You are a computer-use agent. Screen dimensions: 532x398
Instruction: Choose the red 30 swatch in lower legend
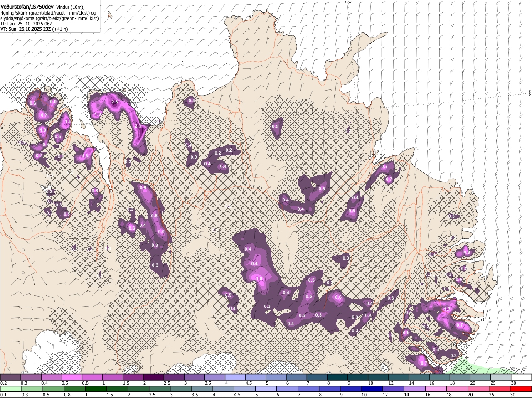(x=522, y=389)
